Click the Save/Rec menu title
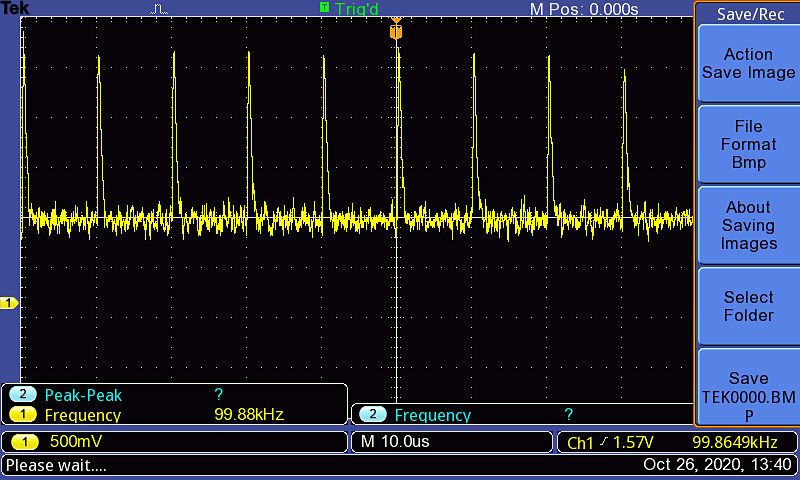Viewport: 800px width, 480px height. pos(747,14)
